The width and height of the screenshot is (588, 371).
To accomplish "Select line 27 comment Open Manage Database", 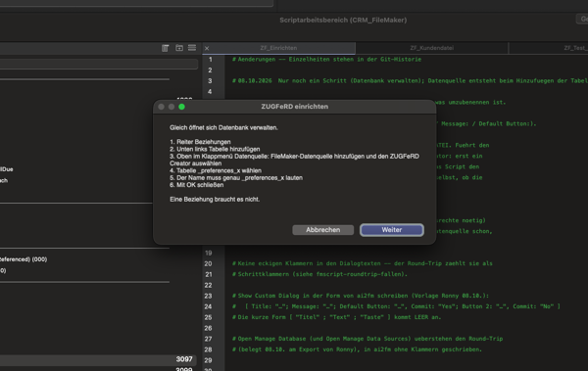I will point(367,339).
